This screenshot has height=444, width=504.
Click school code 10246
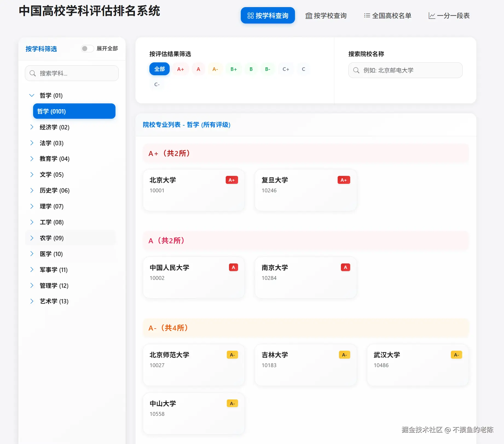269,190
